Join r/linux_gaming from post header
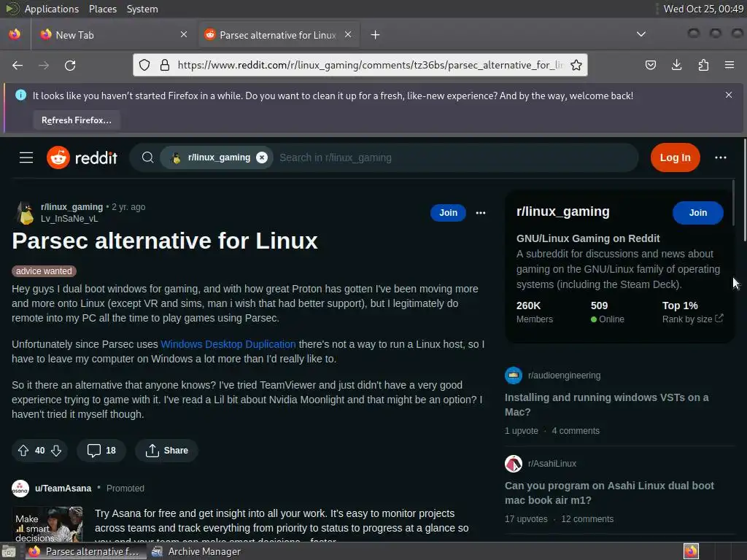Image resolution: width=747 pixels, height=560 pixels. click(448, 213)
